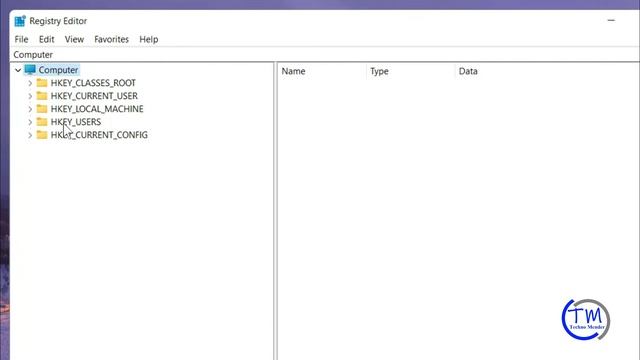Viewport: 640px width, 360px height.
Task: Select the Computer tree label
Action: [x=58, y=70]
